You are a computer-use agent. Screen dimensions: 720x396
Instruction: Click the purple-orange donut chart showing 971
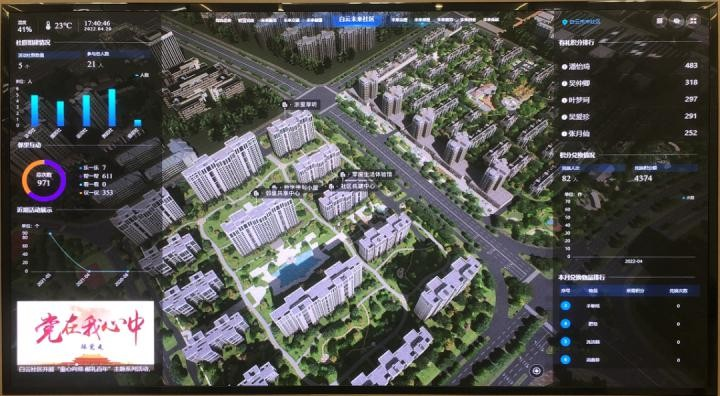click(x=44, y=181)
